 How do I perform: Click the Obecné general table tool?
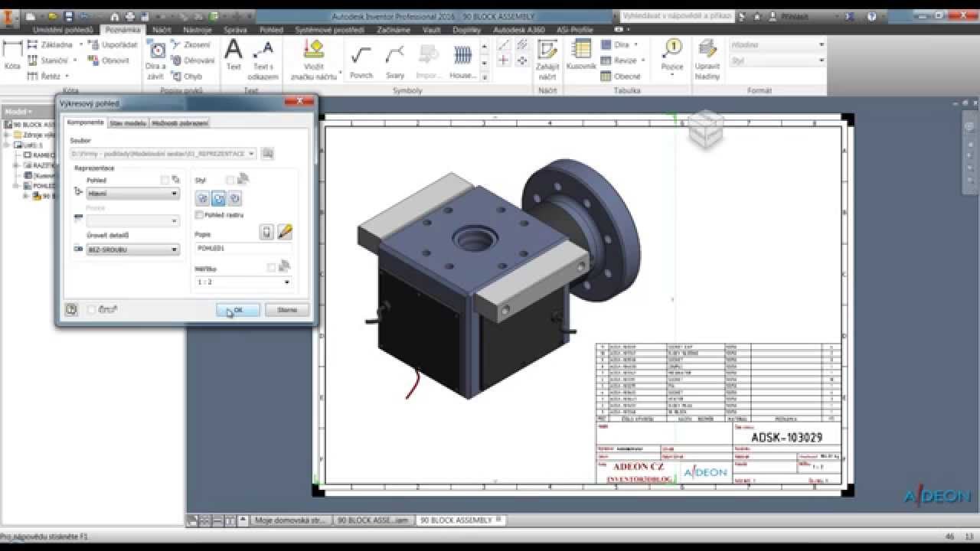coord(621,77)
